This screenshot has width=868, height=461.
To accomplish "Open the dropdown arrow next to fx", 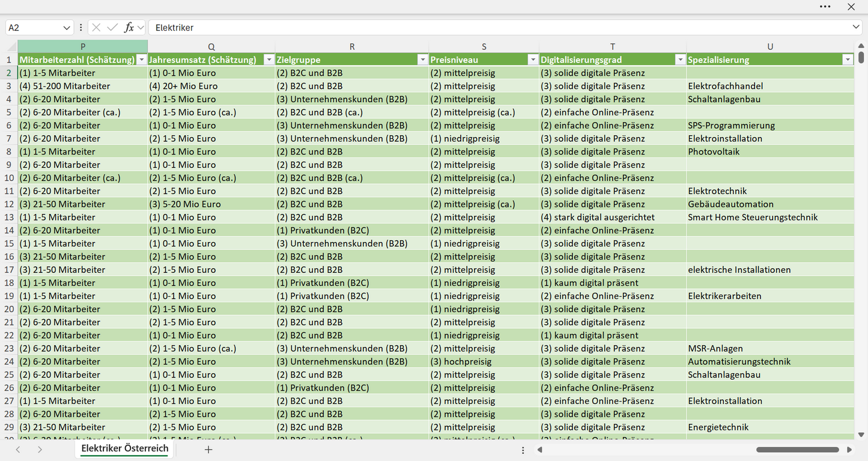I will [x=141, y=28].
